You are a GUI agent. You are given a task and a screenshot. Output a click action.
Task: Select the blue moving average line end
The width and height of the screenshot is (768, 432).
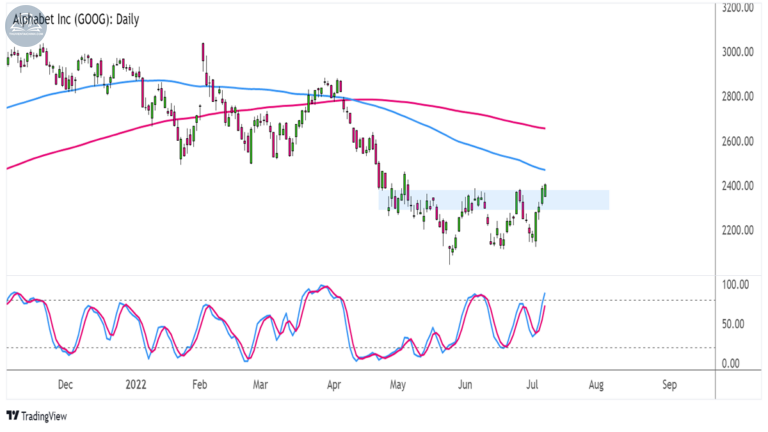click(543, 169)
